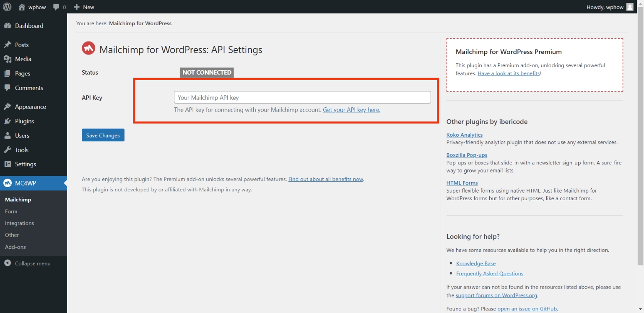The height and width of the screenshot is (313, 644).
Task: Open the Users menu
Action: point(34,136)
